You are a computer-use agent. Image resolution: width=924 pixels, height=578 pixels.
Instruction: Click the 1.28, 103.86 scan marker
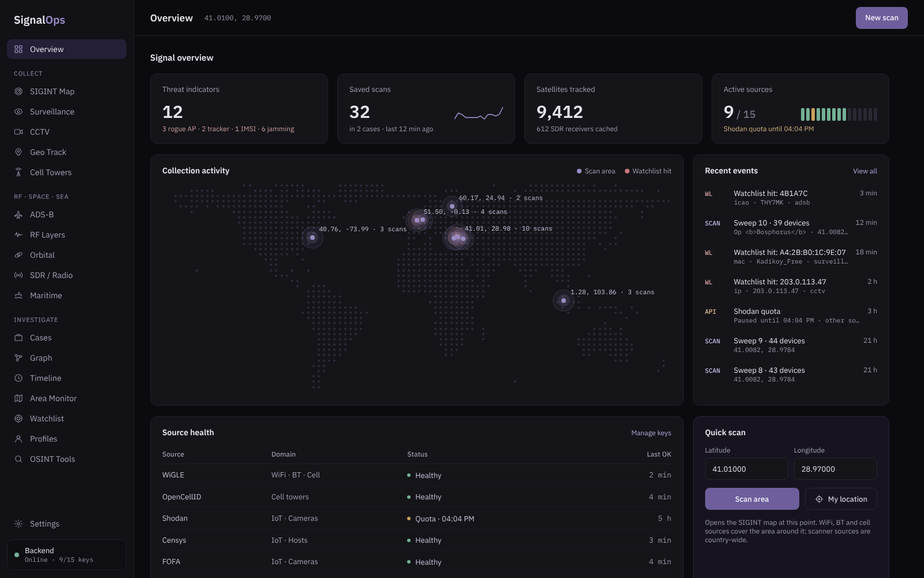[x=564, y=301]
